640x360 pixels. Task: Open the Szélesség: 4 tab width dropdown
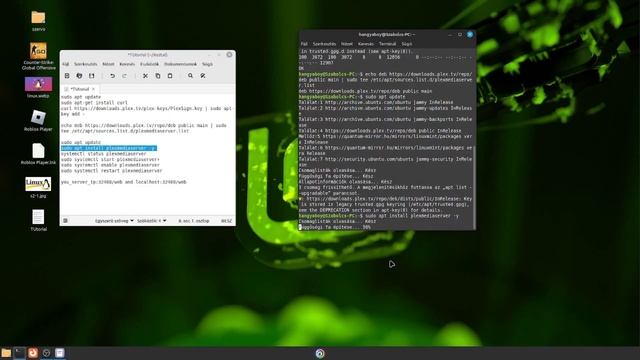(x=151, y=221)
